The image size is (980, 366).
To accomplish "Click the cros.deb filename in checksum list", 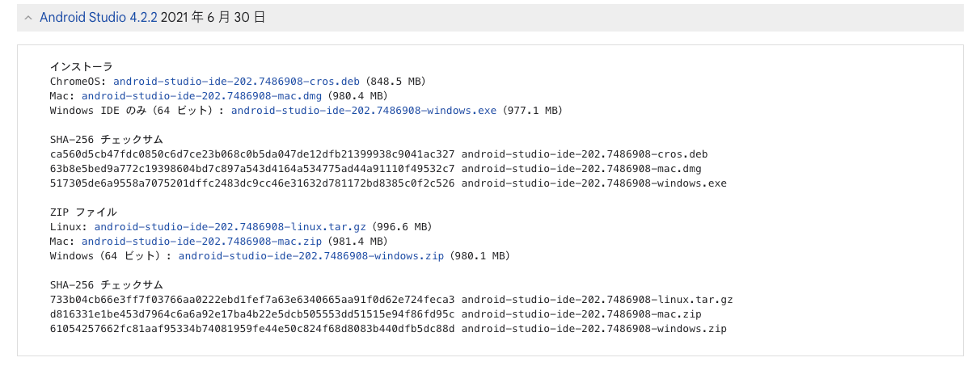I will point(585,154).
